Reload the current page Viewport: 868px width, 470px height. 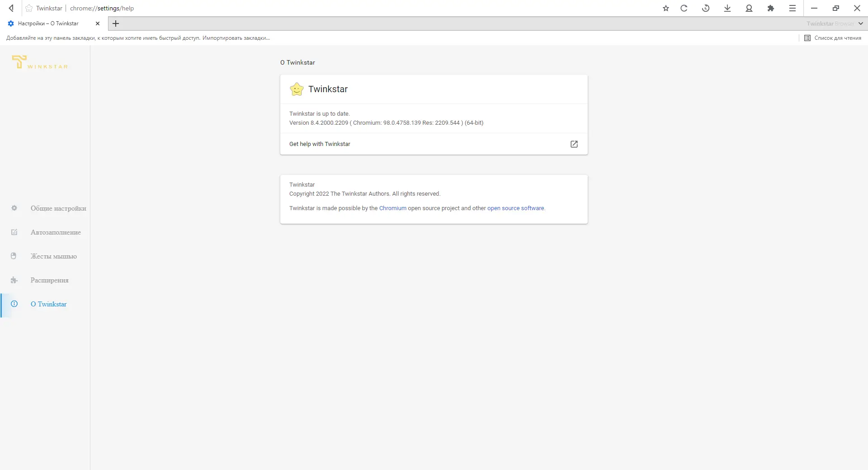pos(684,8)
